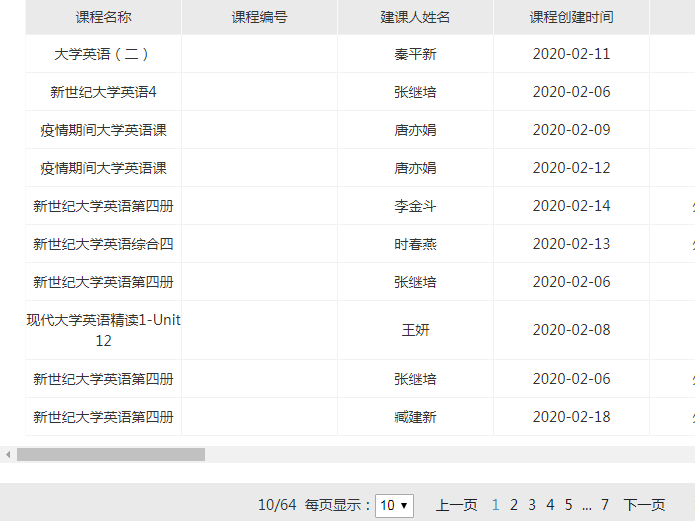Click the horizontal scrollbar thumb
The image size is (695, 521).
coord(110,454)
